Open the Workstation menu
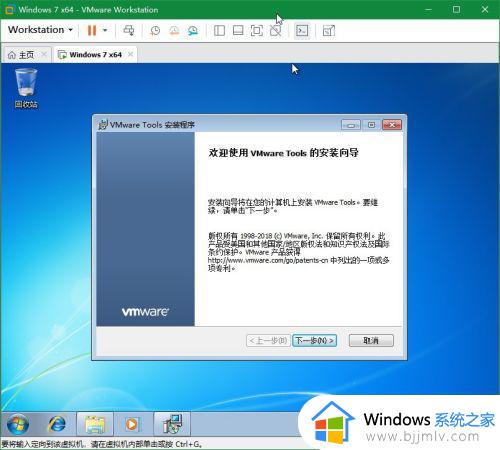The image size is (500, 450). (x=40, y=30)
